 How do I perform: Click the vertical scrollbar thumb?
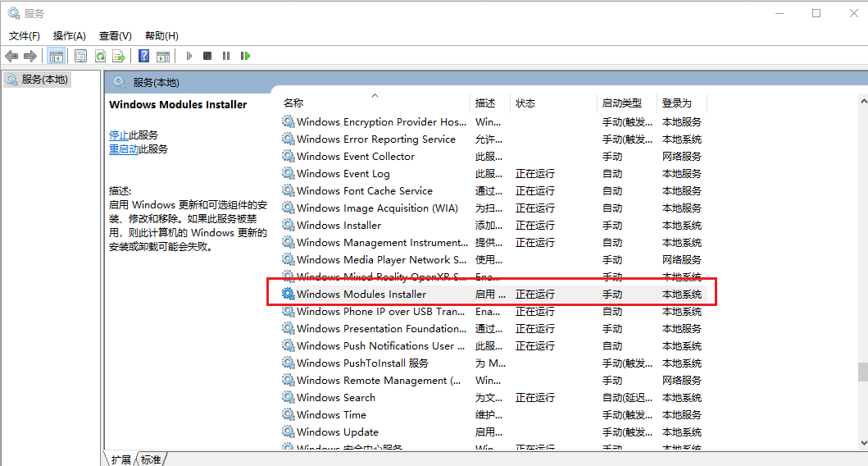pyautogui.click(x=863, y=372)
